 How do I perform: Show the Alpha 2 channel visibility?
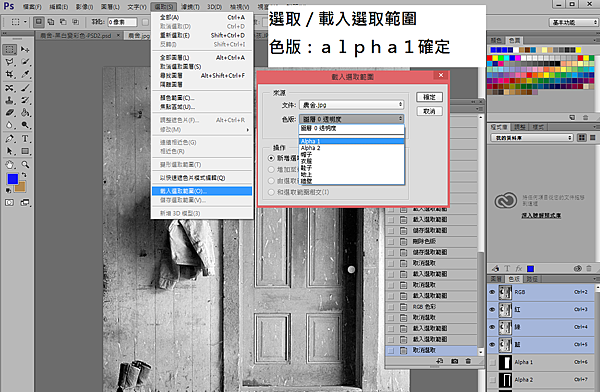[x=492, y=380]
